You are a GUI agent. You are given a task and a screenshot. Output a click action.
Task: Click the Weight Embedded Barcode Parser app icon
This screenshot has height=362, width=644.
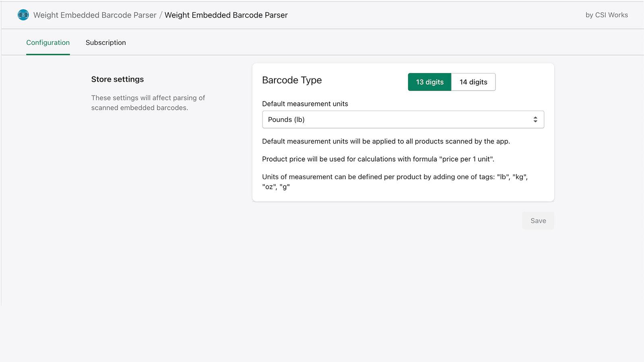tap(23, 15)
